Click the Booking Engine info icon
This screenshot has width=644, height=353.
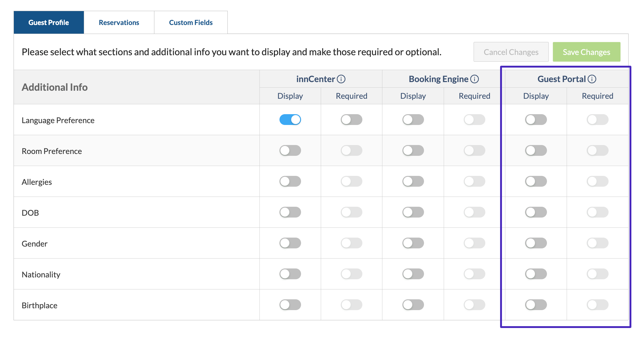click(x=475, y=79)
